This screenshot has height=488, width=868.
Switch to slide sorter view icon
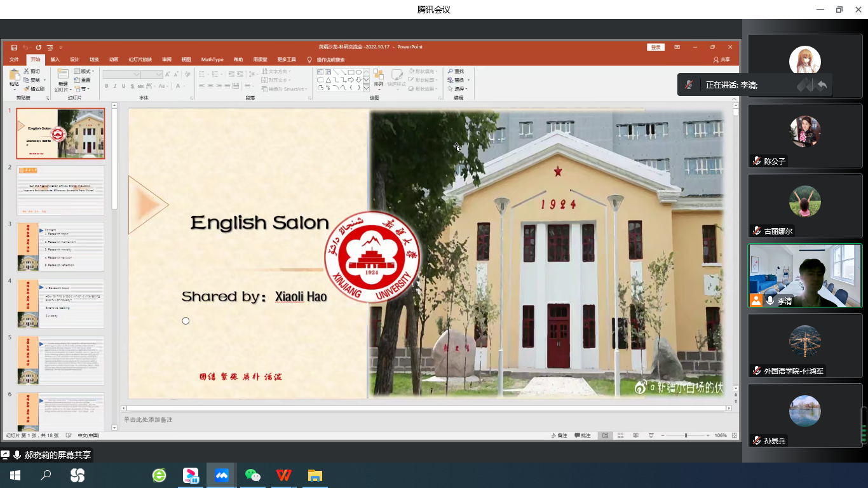coord(620,436)
